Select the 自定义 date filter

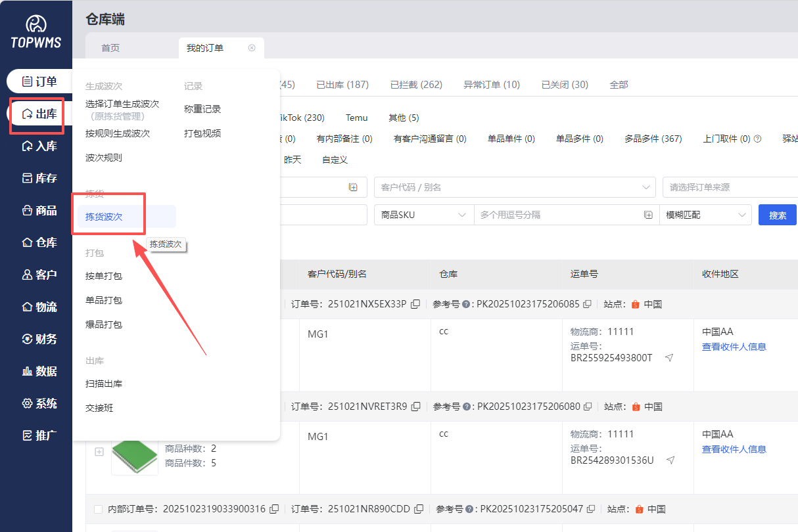point(335,160)
